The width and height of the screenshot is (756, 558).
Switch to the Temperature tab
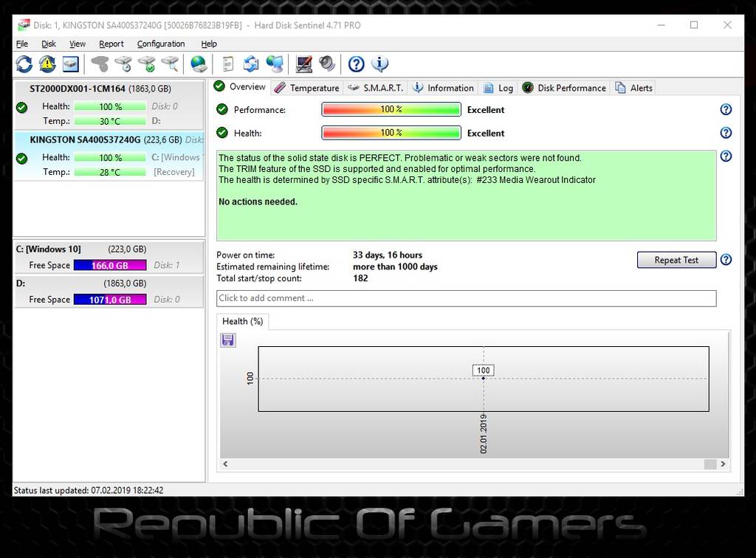pyautogui.click(x=307, y=88)
